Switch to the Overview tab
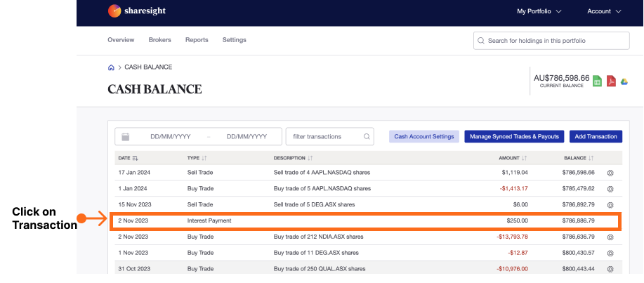 pyautogui.click(x=121, y=40)
